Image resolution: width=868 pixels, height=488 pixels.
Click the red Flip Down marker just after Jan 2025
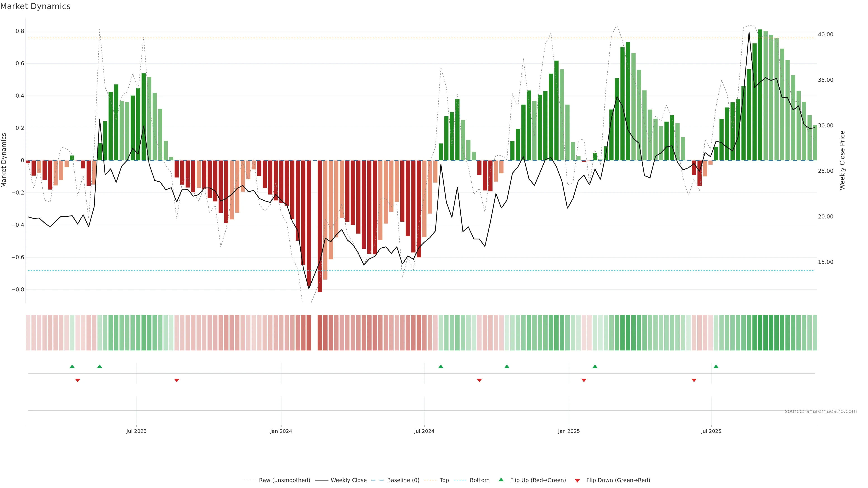click(x=584, y=380)
